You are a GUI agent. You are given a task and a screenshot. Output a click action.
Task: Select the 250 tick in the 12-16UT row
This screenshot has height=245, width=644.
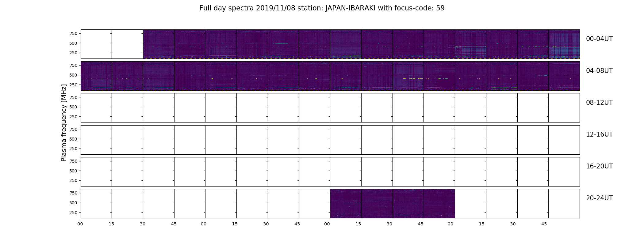[x=73, y=149]
